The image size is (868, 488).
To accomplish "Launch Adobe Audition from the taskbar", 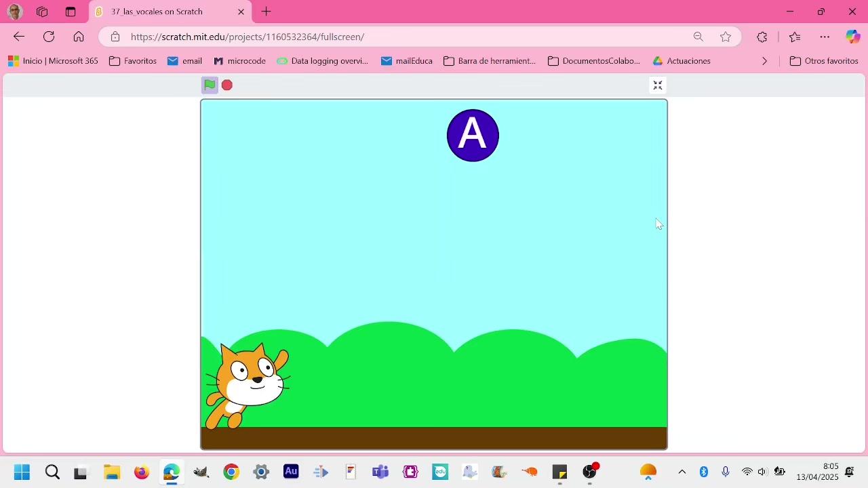I will point(291,471).
